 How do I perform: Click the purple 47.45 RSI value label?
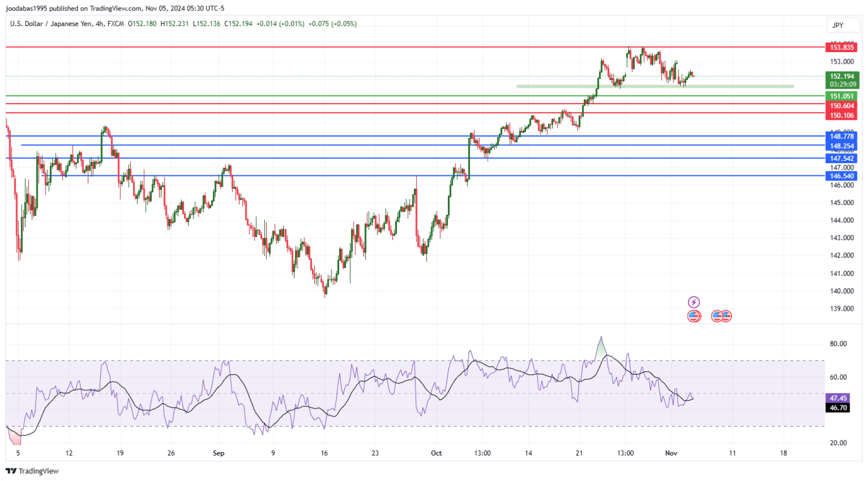(x=838, y=398)
